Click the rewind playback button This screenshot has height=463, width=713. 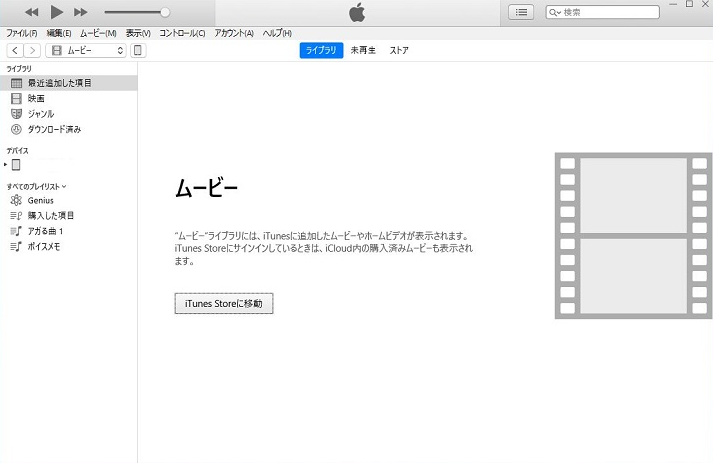point(31,12)
